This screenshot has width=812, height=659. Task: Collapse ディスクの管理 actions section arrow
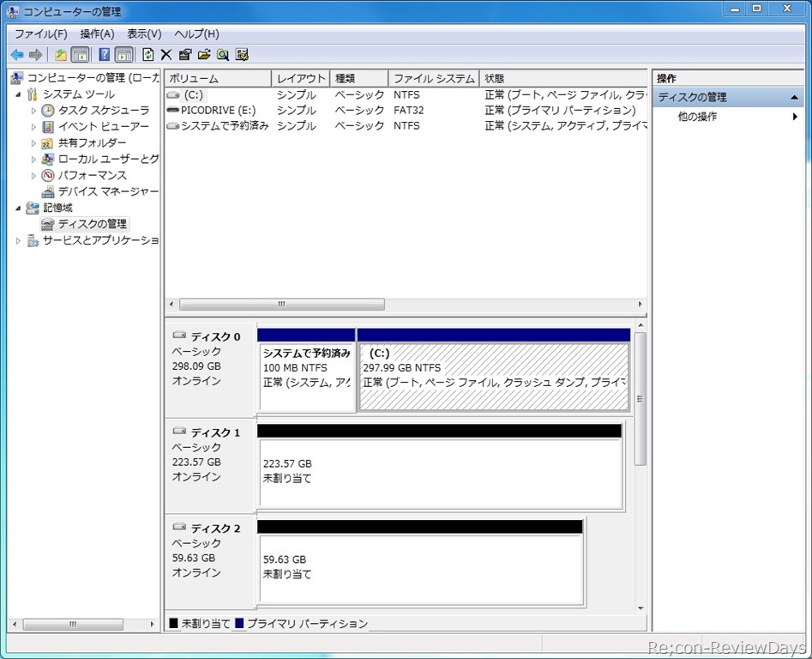pyautogui.click(x=794, y=98)
